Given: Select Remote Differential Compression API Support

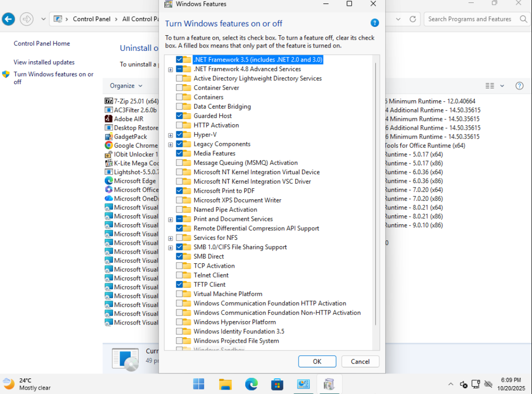Looking at the screenshot, I should pos(256,229).
